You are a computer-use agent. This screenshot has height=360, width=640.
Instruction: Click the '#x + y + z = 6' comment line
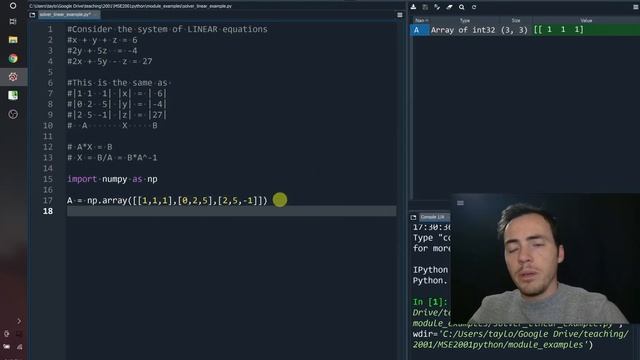click(102, 40)
